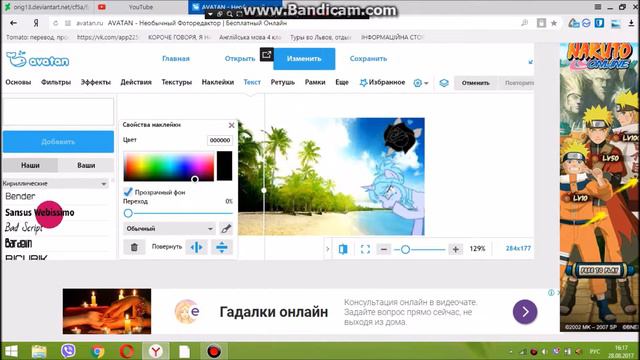Choose the Sansus Webissimo font
640x360 pixels.
40,213
